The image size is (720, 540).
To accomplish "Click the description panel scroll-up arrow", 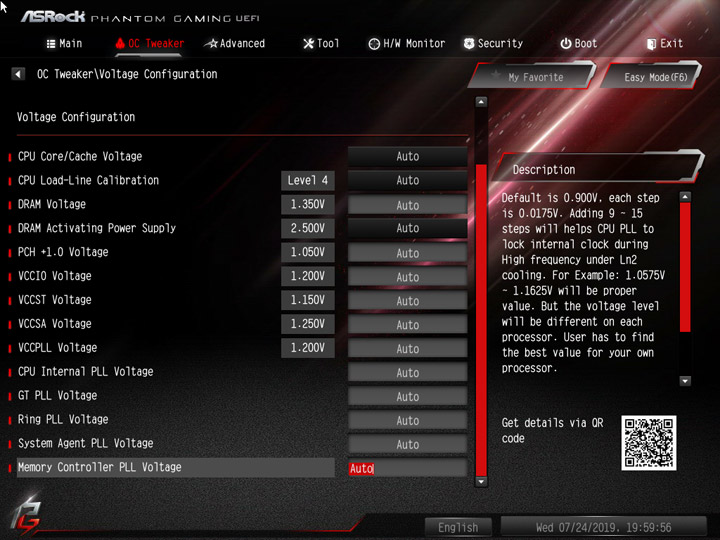I will [x=685, y=197].
